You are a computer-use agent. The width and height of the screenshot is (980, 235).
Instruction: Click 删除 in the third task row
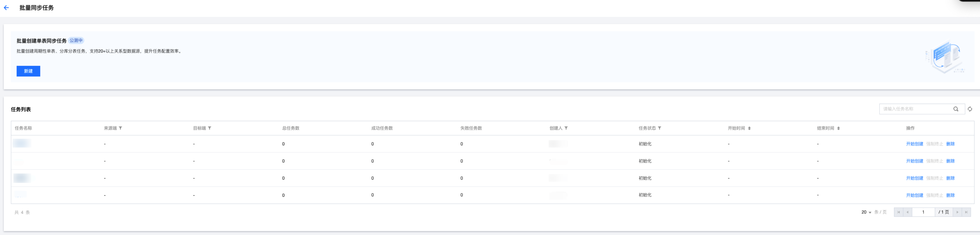click(x=950, y=178)
